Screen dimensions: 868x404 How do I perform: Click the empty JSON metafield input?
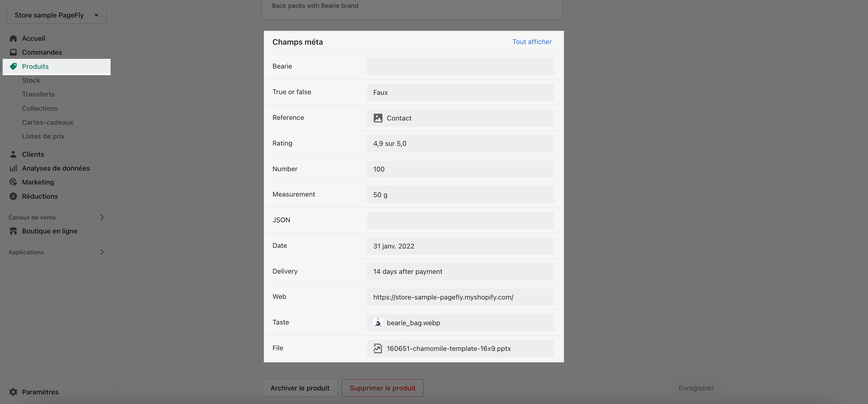click(x=460, y=220)
